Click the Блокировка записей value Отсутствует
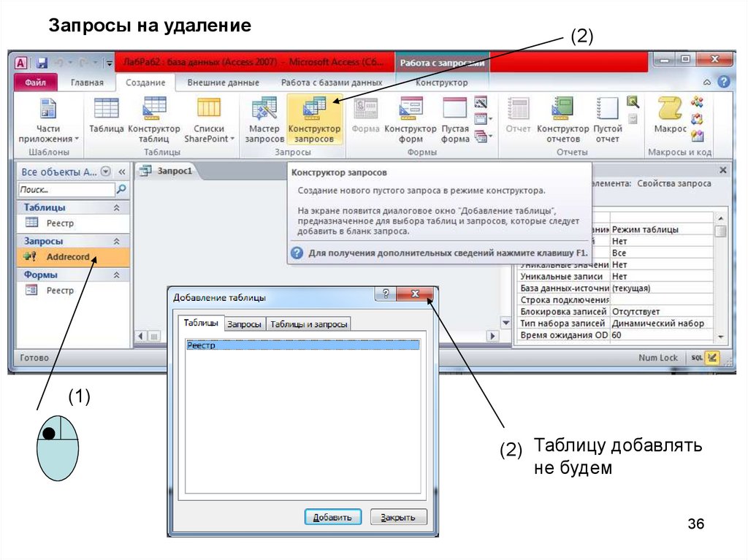748x560 pixels. click(662, 312)
